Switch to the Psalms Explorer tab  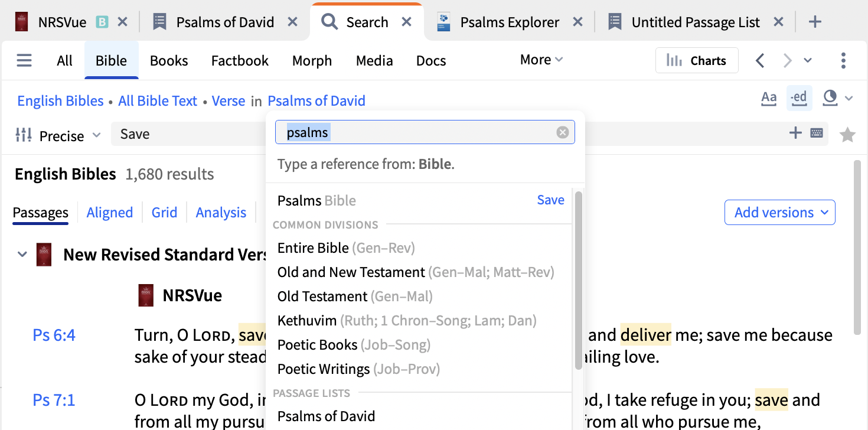509,22
